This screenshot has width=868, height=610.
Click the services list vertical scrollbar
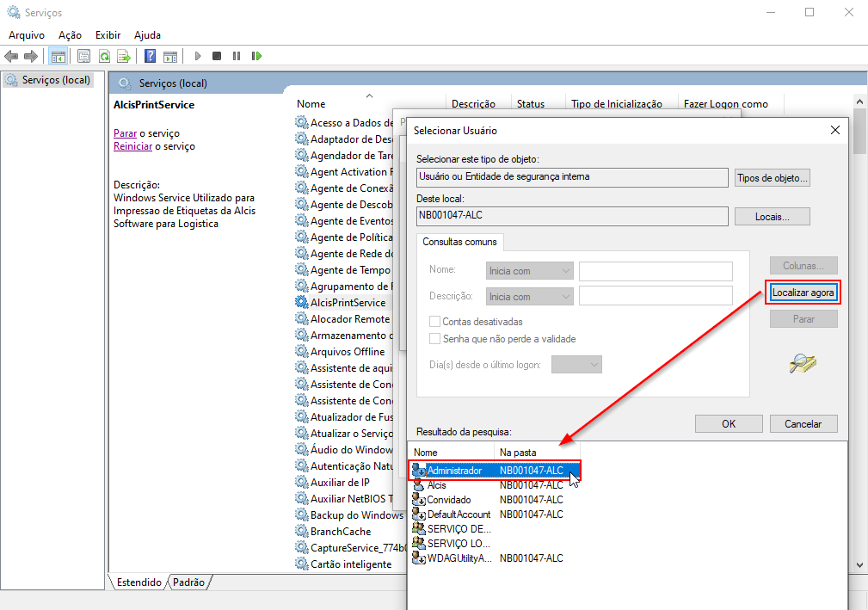(x=859, y=344)
